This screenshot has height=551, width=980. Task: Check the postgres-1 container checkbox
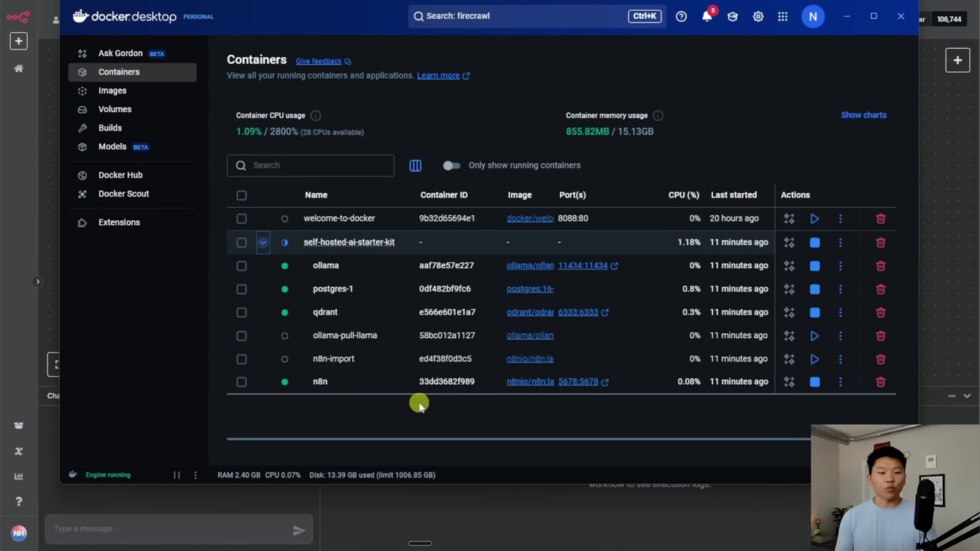pyautogui.click(x=241, y=289)
